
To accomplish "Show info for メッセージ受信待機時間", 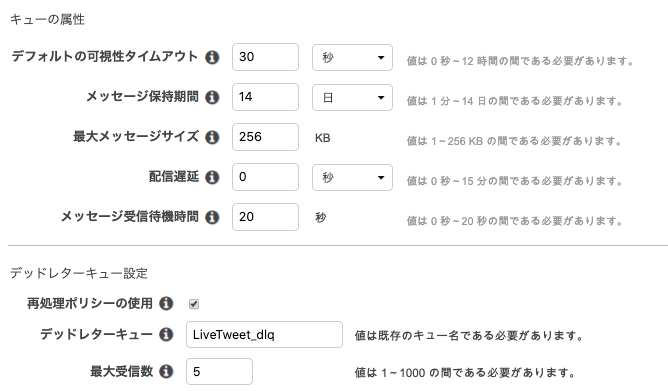I will pyautogui.click(x=212, y=217).
